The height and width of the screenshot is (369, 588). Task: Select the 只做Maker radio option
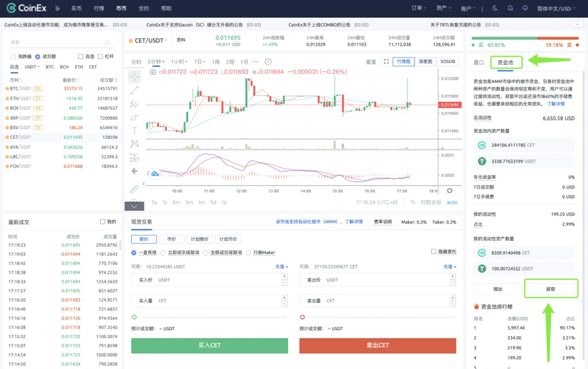pos(248,253)
